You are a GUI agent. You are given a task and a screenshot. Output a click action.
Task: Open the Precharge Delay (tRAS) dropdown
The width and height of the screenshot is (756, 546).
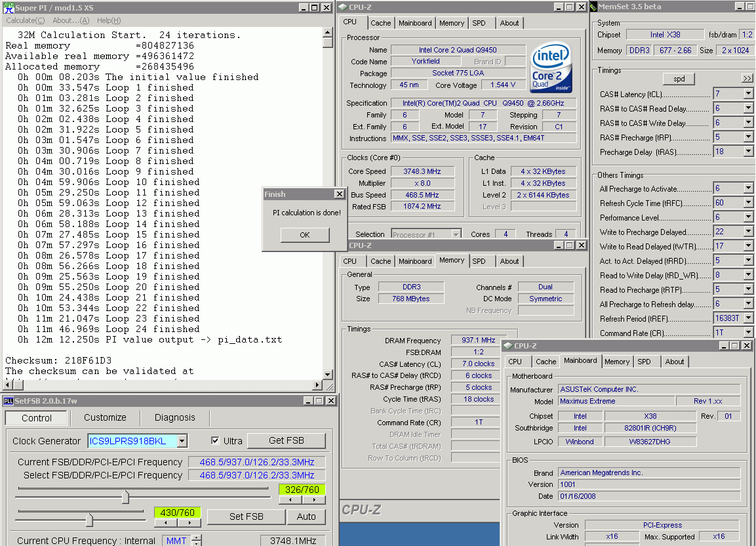click(x=747, y=152)
